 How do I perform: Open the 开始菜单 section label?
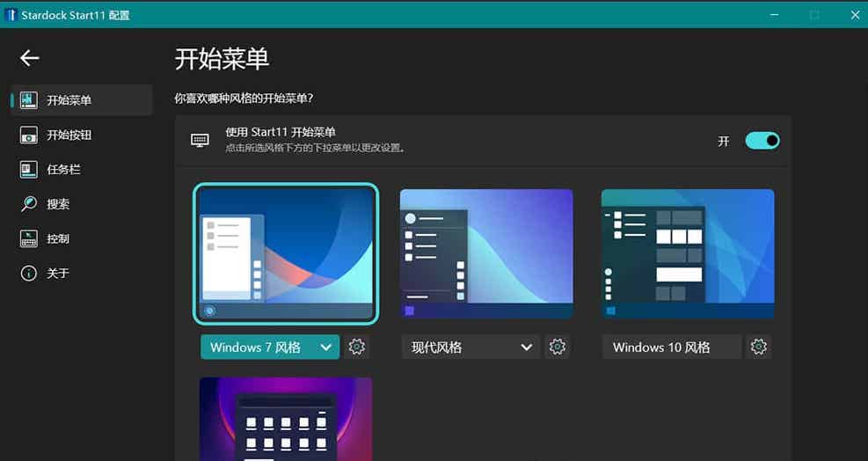click(69, 100)
